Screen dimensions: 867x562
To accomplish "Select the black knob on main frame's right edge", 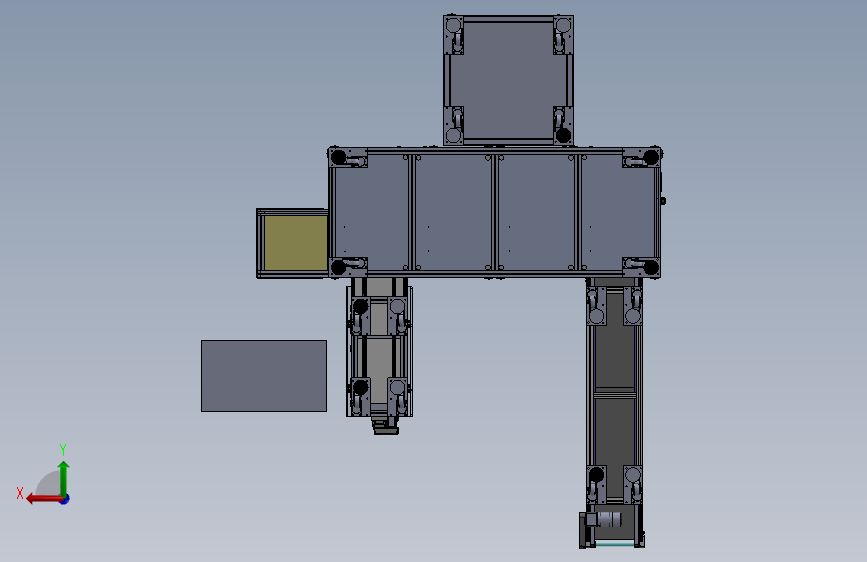I will click(x=662, y=201).
